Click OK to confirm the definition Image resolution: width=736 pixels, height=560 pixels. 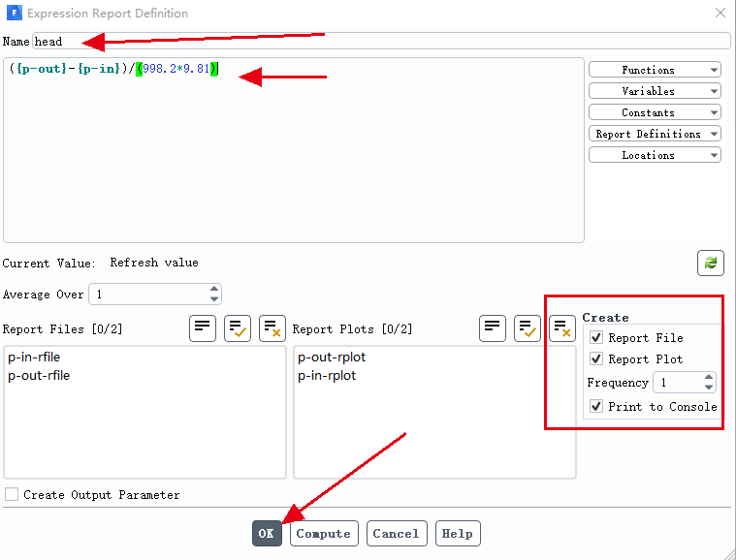coord(267,534)
